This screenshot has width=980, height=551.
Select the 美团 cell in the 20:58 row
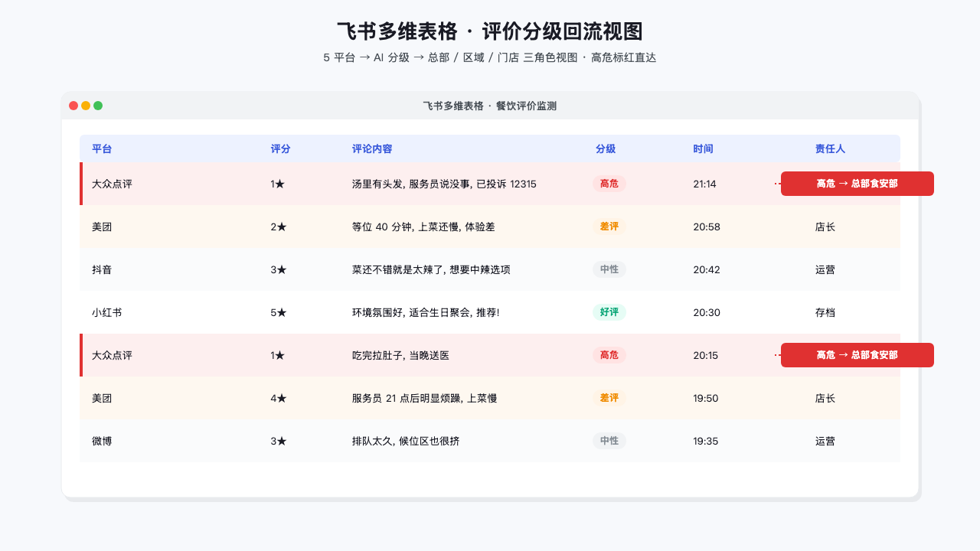[x=102, y=227]
